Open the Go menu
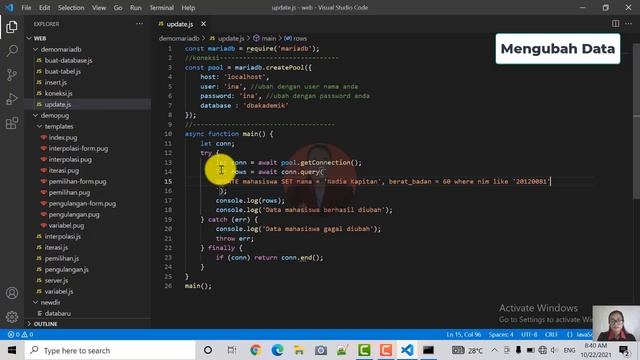The image size is (640, 360). coord(118,8)
